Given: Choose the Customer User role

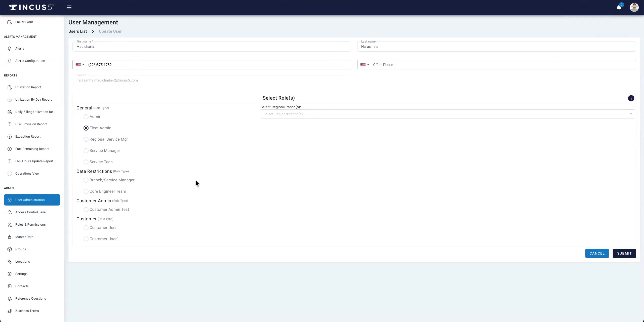Looking at the screenshot, I should (x=86, y=228).
